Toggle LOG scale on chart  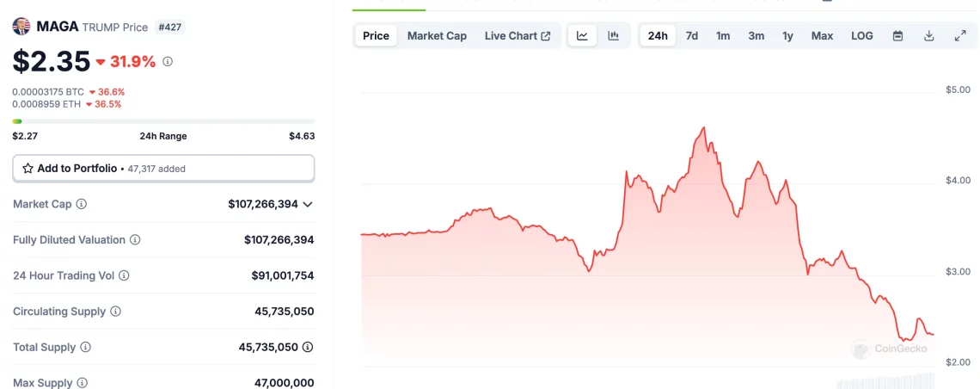pos(861,36)
